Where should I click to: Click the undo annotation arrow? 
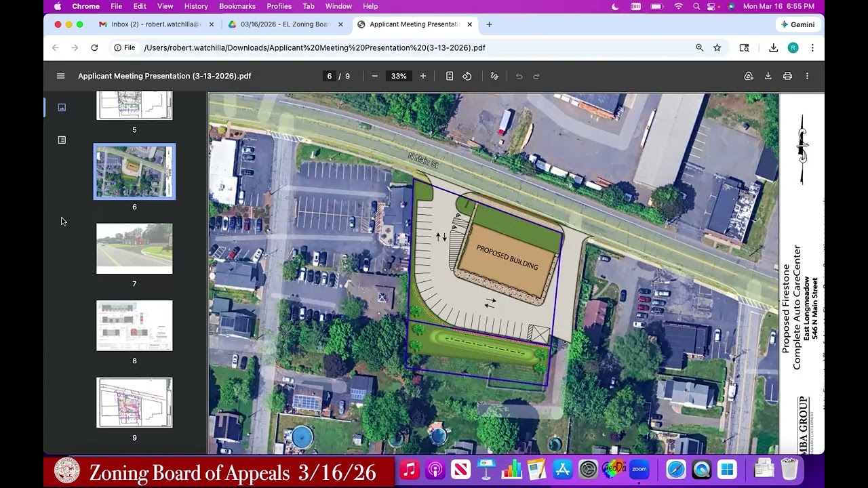(x=519, y=76)
